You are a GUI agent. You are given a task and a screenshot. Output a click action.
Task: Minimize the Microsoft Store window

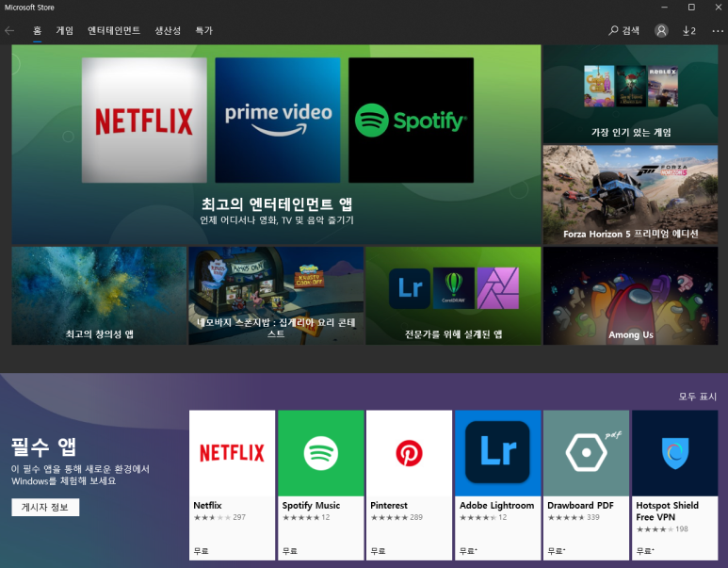[664, 8]
